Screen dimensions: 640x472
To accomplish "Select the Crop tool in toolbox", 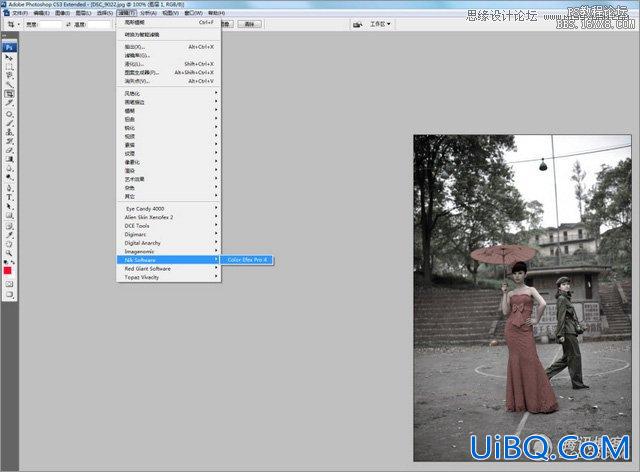I will click(9, 94).
